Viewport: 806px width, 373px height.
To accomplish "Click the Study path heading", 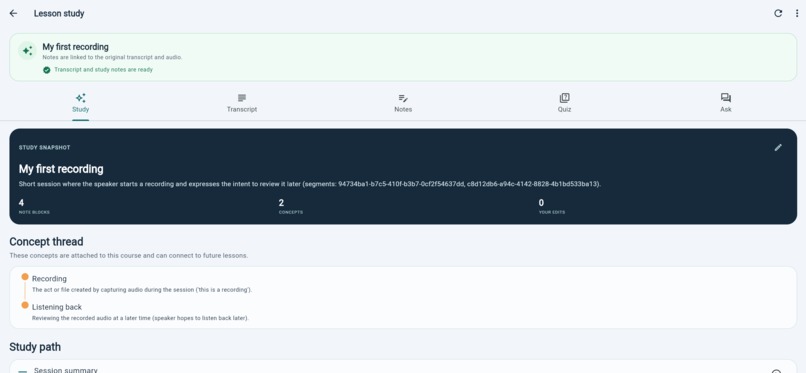I will [35, 347].
